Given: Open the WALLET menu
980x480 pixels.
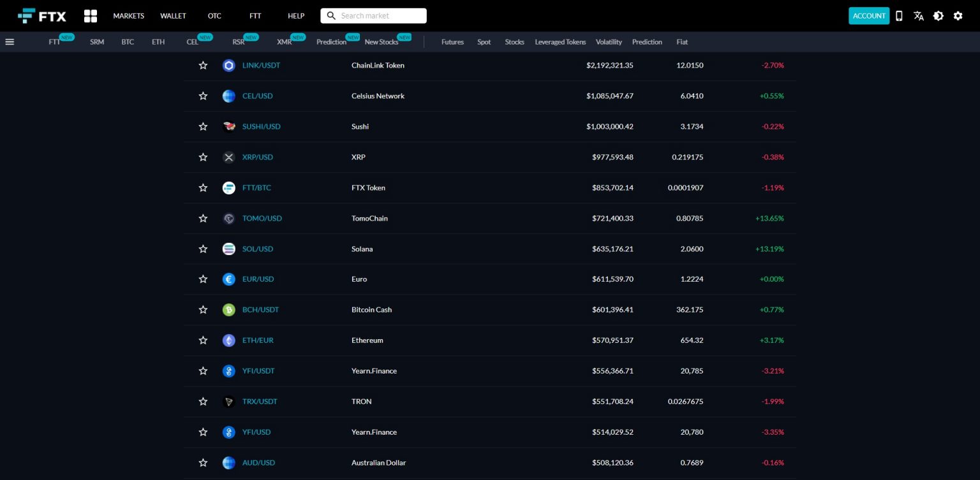Looking at the screenshot, I should point(173,16).
